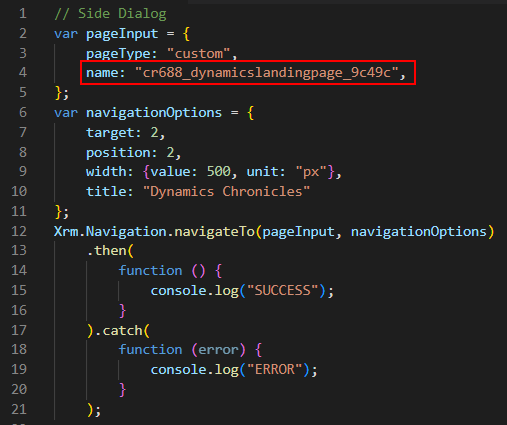Click the 'pageInput' variable on line 2
This screenshot has width=507, height=425.
122,34
